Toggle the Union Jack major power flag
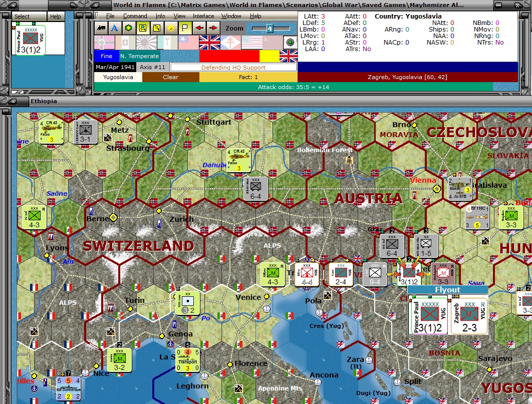Image resolution: width=532 pixels, height=404 pixels. 210,43
